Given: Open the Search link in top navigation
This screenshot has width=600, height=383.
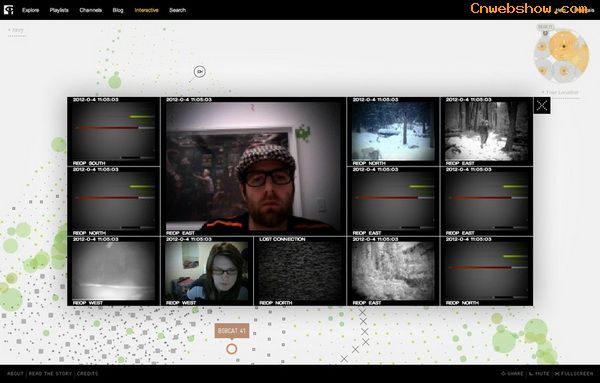Looking at the screenshot, I should [178, 10].
